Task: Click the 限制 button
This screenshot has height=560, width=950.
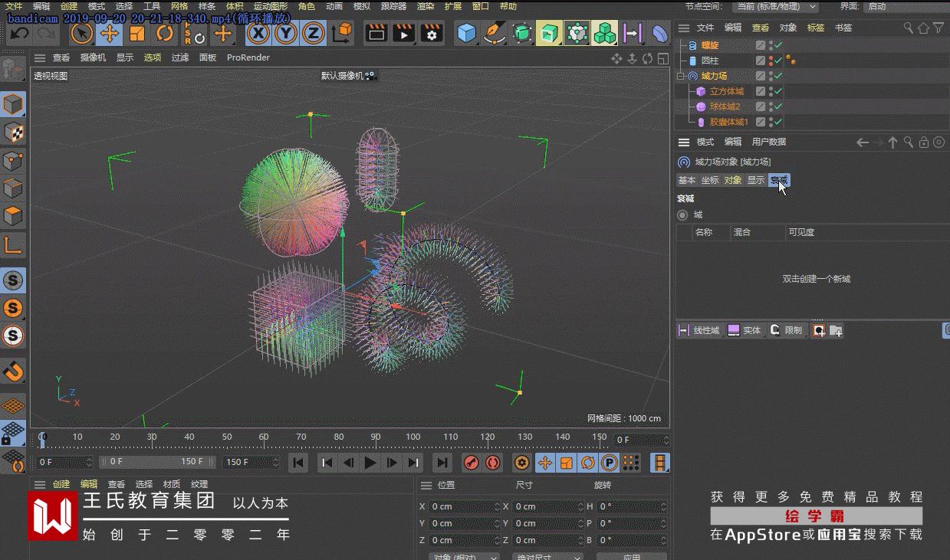Action: [x=786, y=330]
